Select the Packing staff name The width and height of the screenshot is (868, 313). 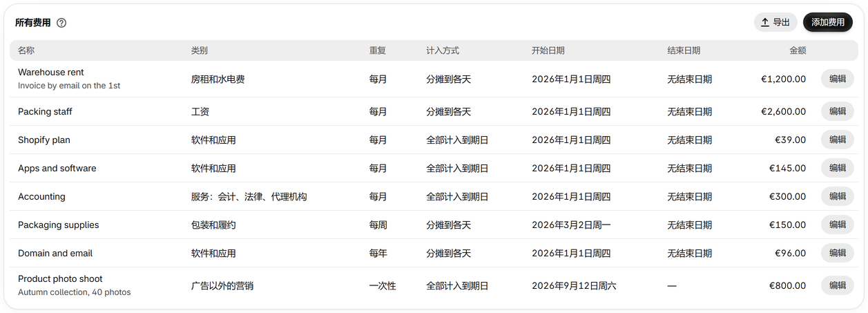[45, 111]
